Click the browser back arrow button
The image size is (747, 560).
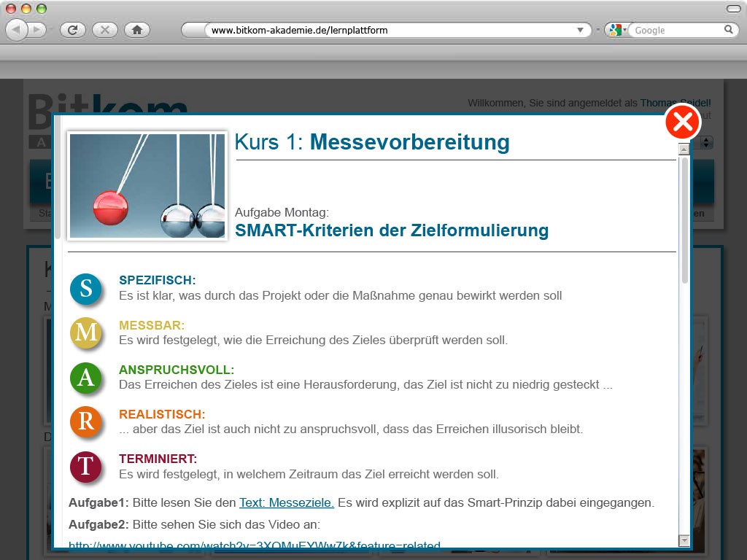click(17, 30)
